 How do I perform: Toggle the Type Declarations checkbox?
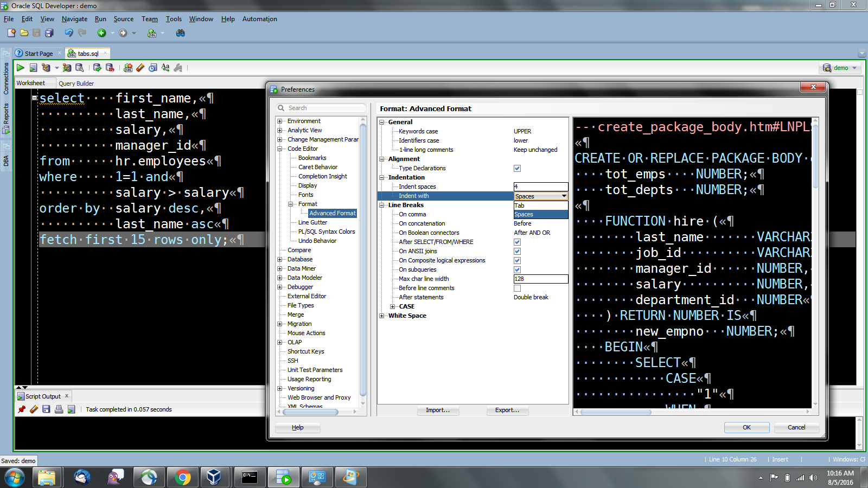pyautogui.click(x=518, y=168)
